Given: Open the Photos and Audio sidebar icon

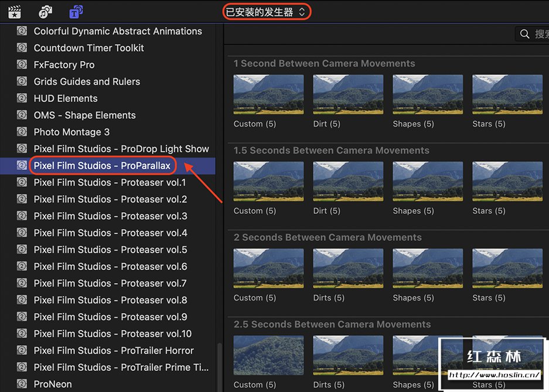Looking at the screenshot, I should point(45,12).
